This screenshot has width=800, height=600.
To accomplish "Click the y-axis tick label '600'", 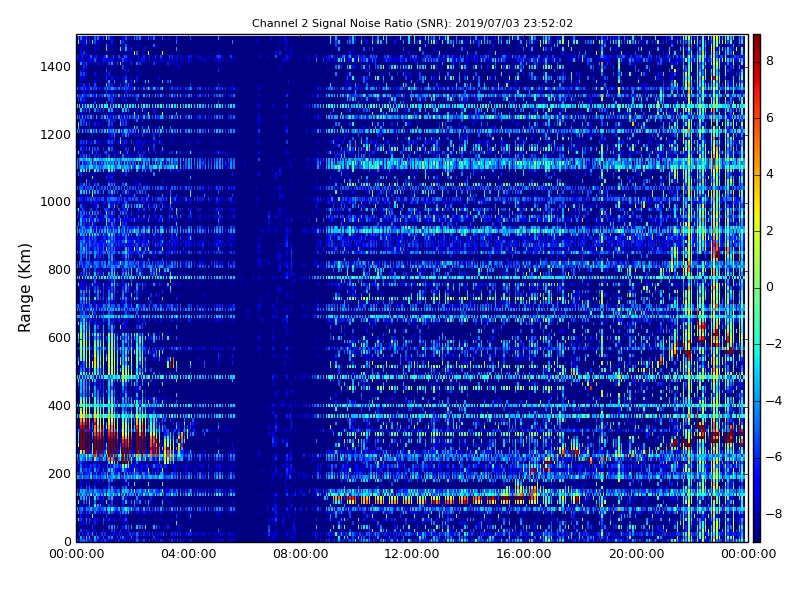I will click(59, 338).
